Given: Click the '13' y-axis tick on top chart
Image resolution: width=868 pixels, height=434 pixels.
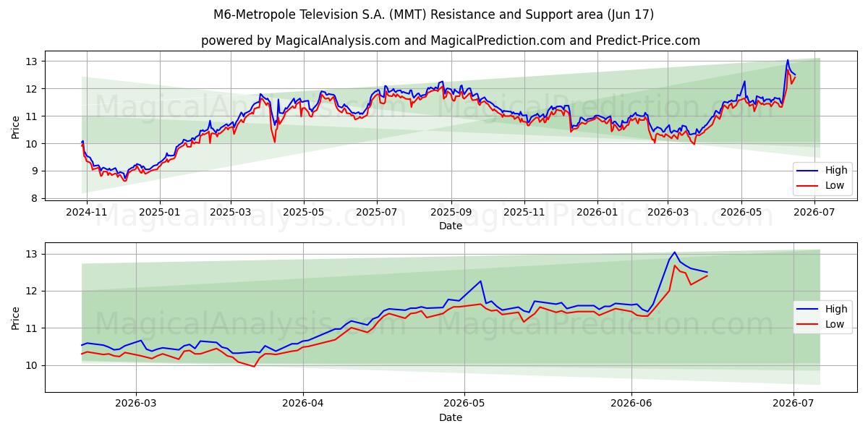Looking at the screenshot, I should click(x=33, y=61).
